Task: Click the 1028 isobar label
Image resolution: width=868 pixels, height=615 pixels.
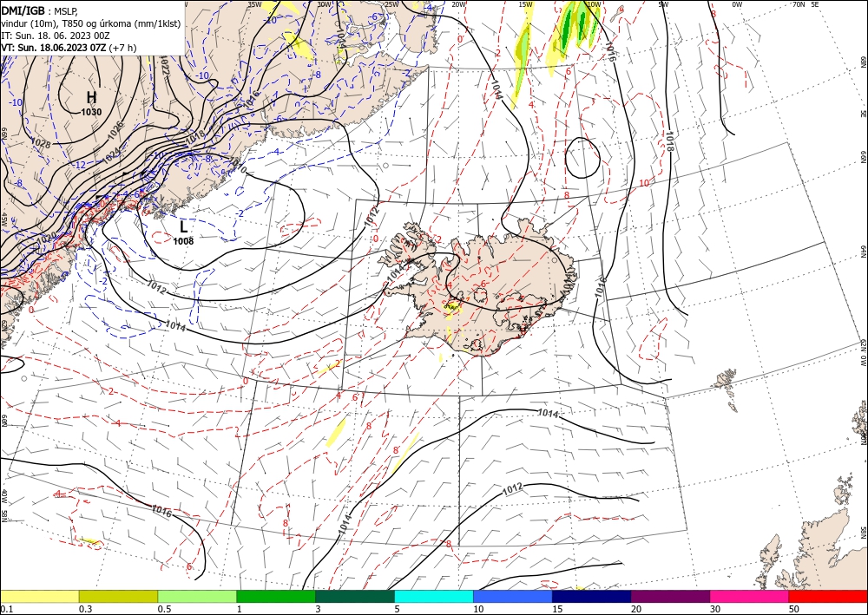Action: tap(42, 142)
